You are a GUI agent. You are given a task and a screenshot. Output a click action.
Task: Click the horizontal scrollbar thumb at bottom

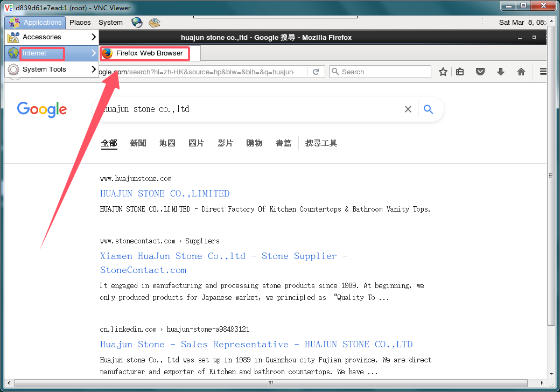pyautogui.click(x=270, y=383)
